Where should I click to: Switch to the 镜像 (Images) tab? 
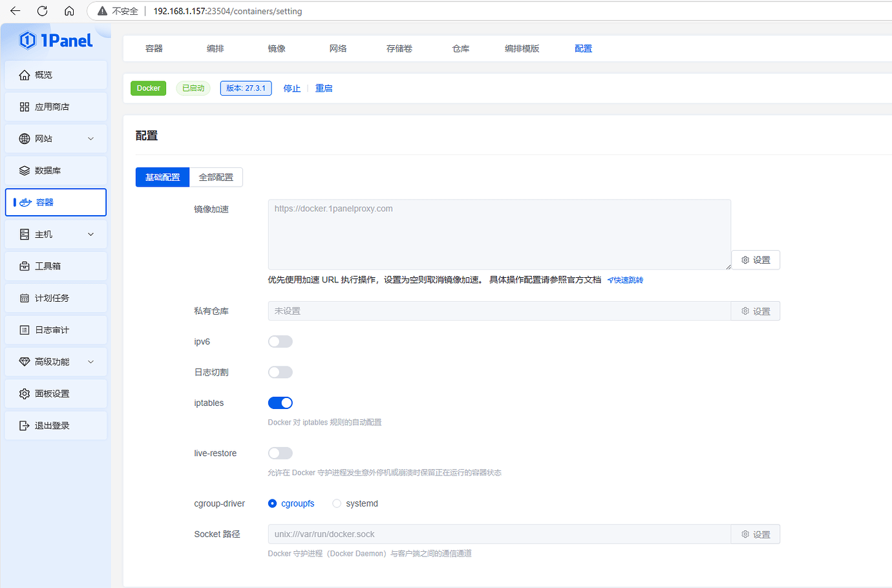(277, 48)
